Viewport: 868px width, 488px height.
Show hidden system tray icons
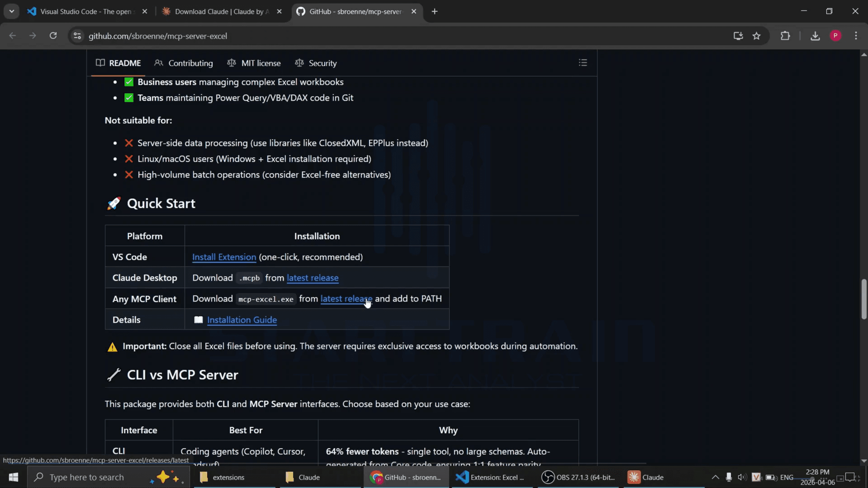715,477
